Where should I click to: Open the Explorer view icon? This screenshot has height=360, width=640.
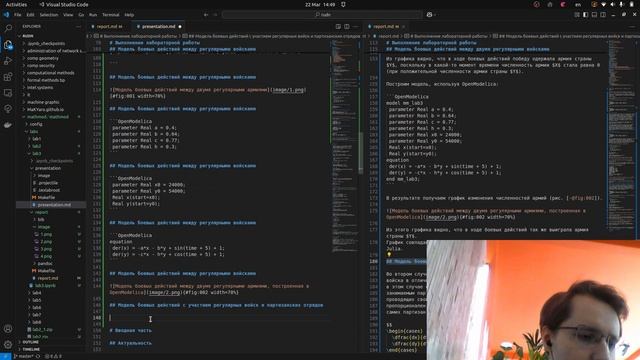[8, 44]
